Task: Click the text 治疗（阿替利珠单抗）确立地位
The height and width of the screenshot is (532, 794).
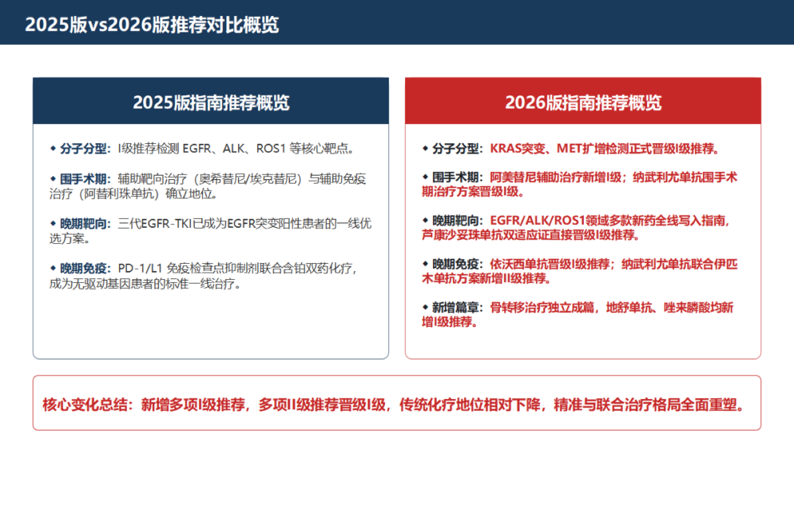Action: (x=133, y=194)
